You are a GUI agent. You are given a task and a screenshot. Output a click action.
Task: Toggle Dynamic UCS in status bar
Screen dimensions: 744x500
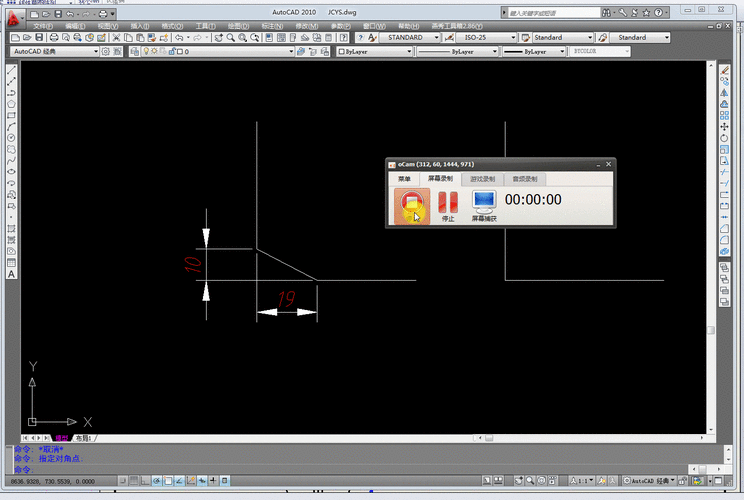(x=191, y=481)
